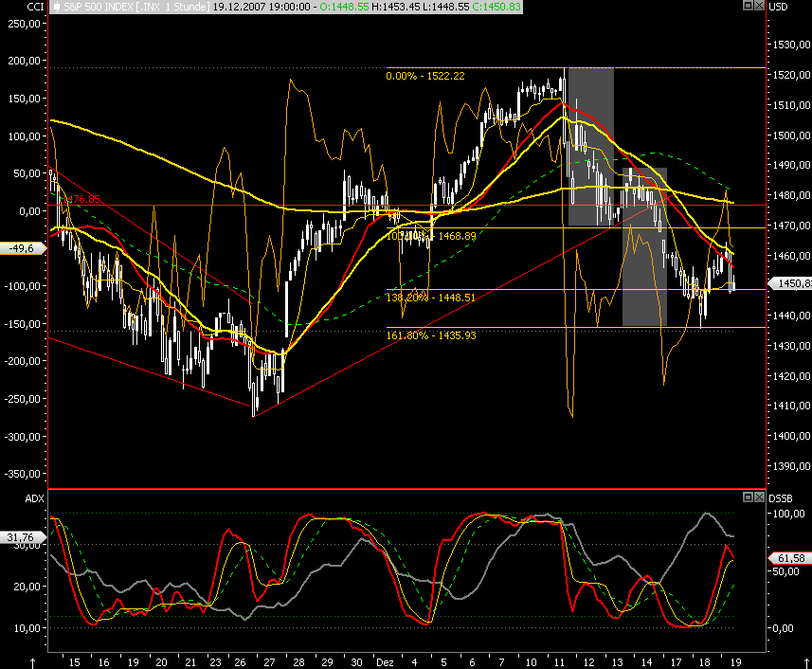Maximize the main price chart pane
This screenshot has height=669, width=812.
(748, 5)
